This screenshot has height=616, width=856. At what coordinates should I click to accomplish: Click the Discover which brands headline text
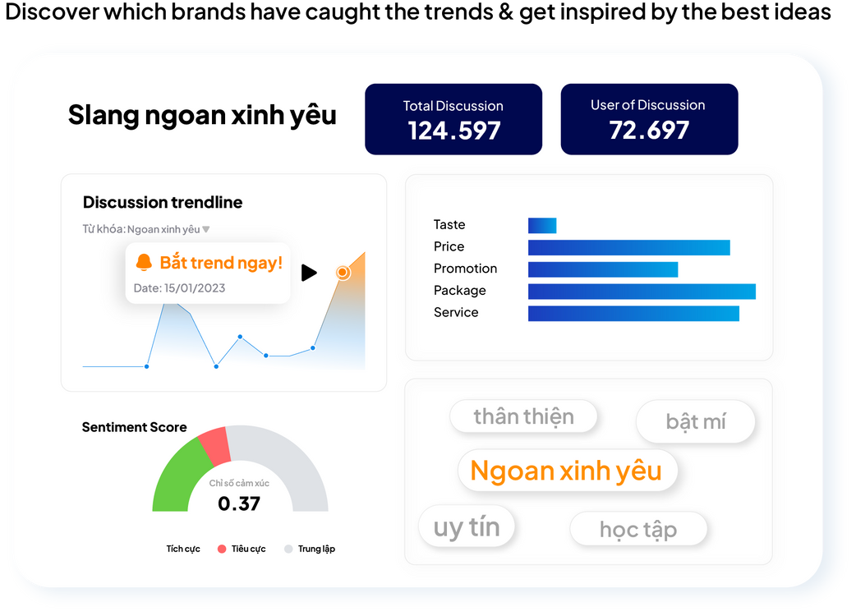click(x=418, y=12)
